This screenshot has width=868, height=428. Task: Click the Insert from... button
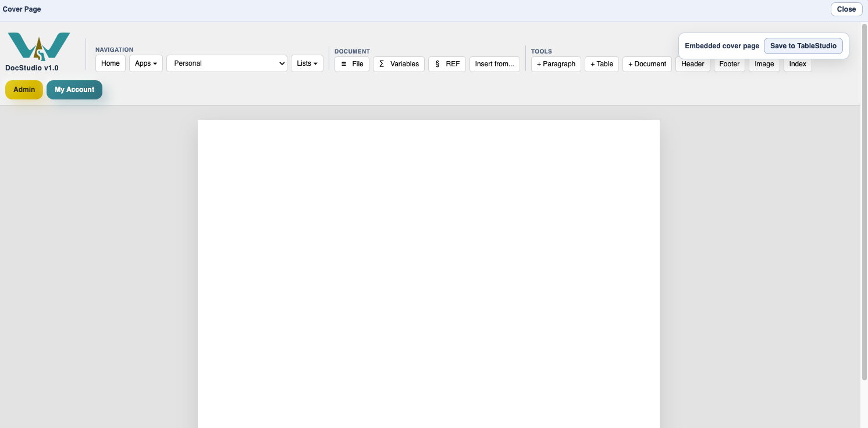495,64
